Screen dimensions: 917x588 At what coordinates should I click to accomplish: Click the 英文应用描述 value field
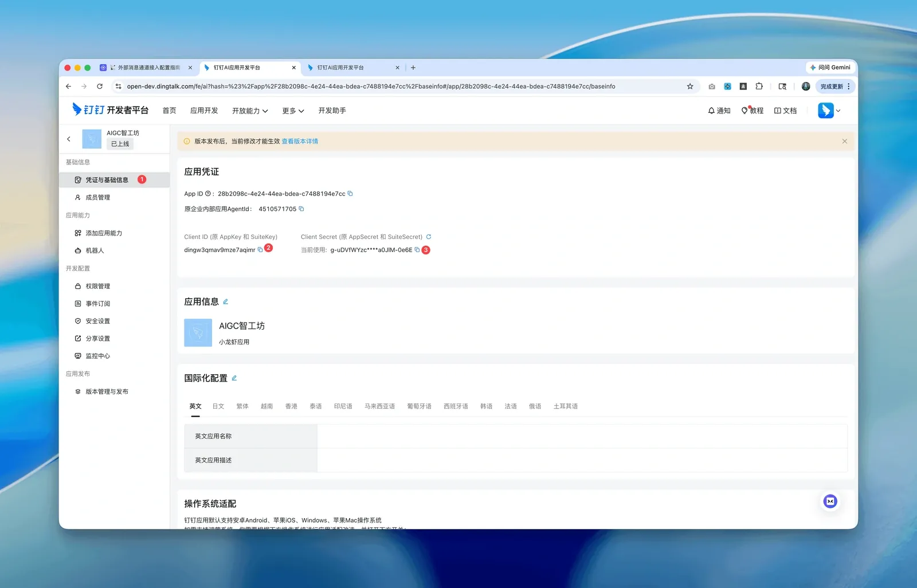coord(582,460)
